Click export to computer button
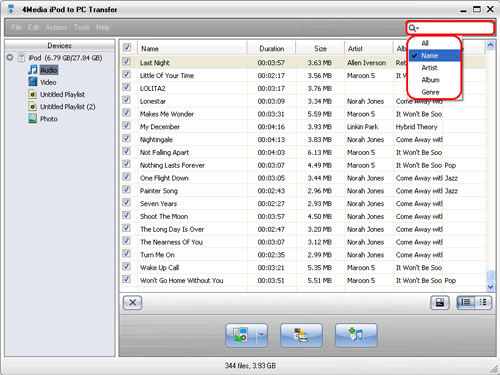This screenshot has width=500, height=375. (241, 335)
